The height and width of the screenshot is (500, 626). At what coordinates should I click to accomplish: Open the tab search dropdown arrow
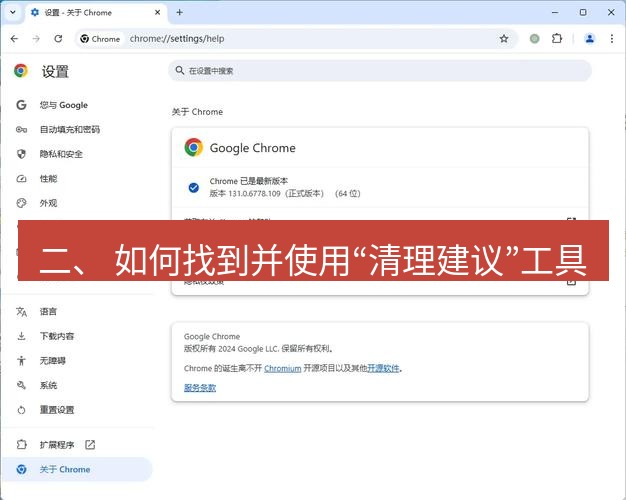(x=13, y=12)
